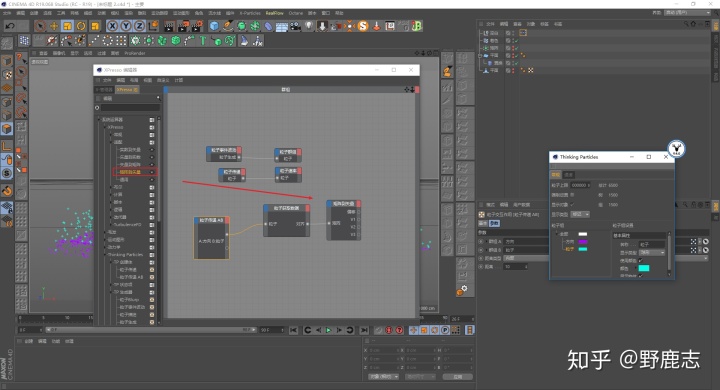Click the timeline range slider bar
This screenshot has width=720, height=390.
[152, 330]
